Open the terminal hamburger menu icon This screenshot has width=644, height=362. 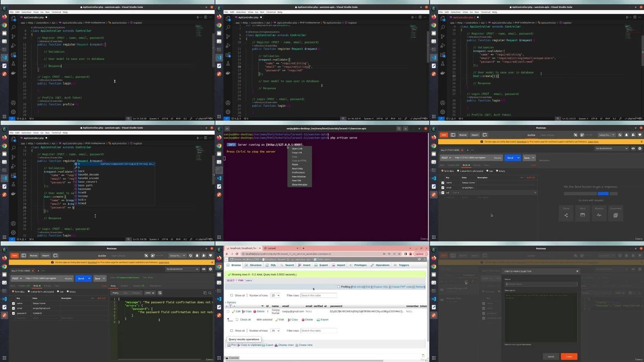(405, 129)
